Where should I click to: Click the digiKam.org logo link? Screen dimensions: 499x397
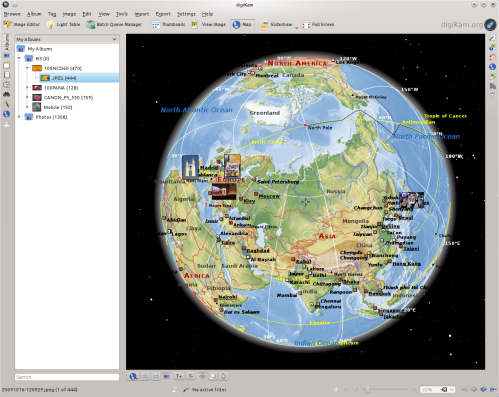point(468,24)
